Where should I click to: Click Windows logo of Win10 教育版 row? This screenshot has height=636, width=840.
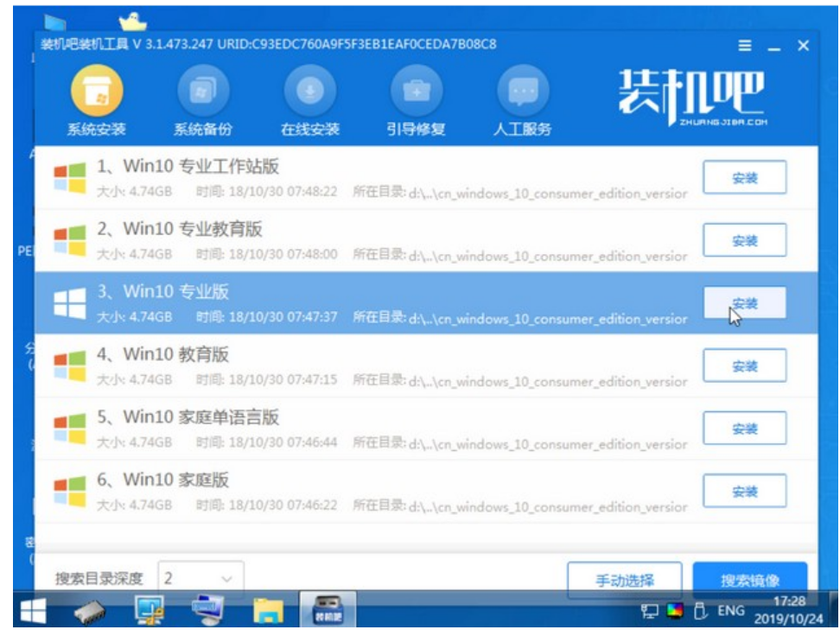(70, 366)
